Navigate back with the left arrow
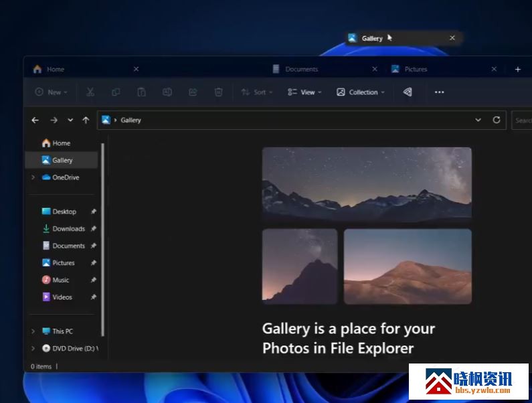Screen dimensions: 532x403 (35, 120)
